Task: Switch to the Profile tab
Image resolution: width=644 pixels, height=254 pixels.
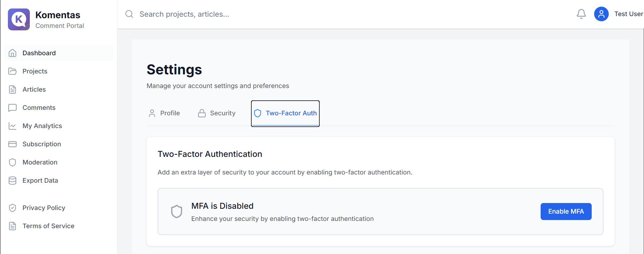Action: pyautogui.click(x=164, y=113)
